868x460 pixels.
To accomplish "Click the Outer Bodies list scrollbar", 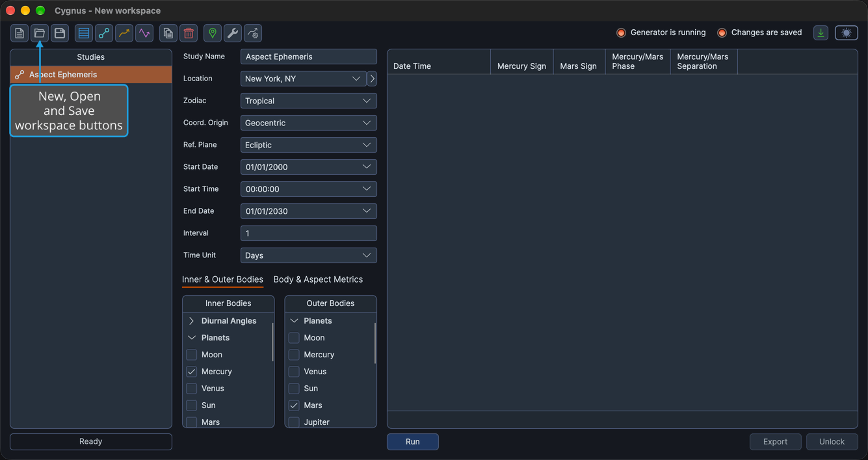I will click(375, 342).
